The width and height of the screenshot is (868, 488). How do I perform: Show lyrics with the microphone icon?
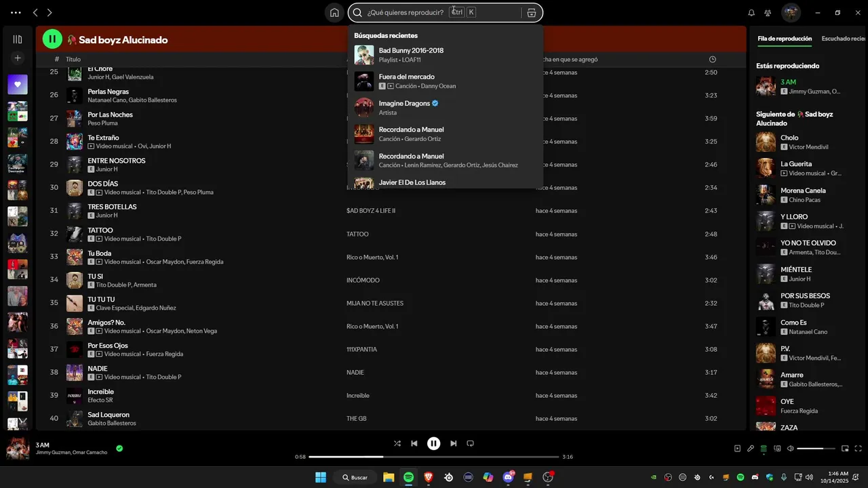click(x=751, y=448)
